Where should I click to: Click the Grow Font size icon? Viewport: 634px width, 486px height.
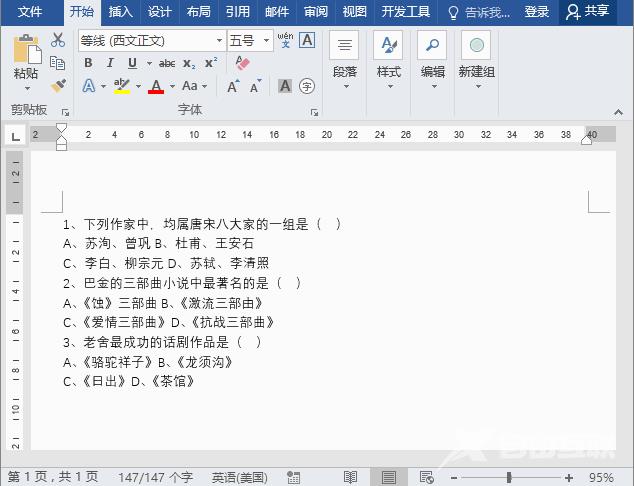[x=233, y=87]
